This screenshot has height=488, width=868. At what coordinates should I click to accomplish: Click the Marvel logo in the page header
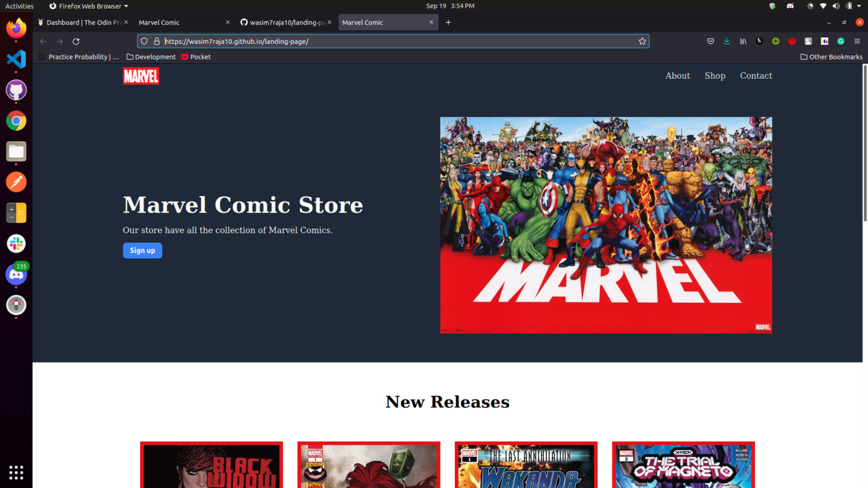pyautogui.click(x=141, y=76)
